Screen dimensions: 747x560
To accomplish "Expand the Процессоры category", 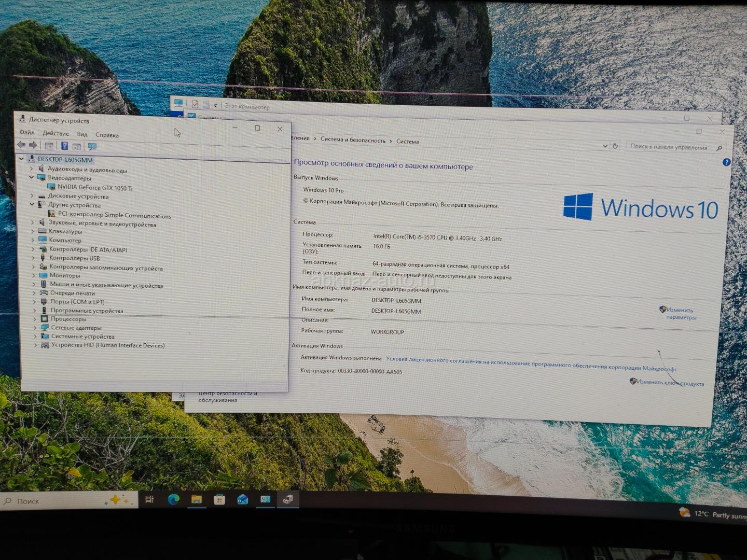I will pyautogui.click(x=35, y=319).
